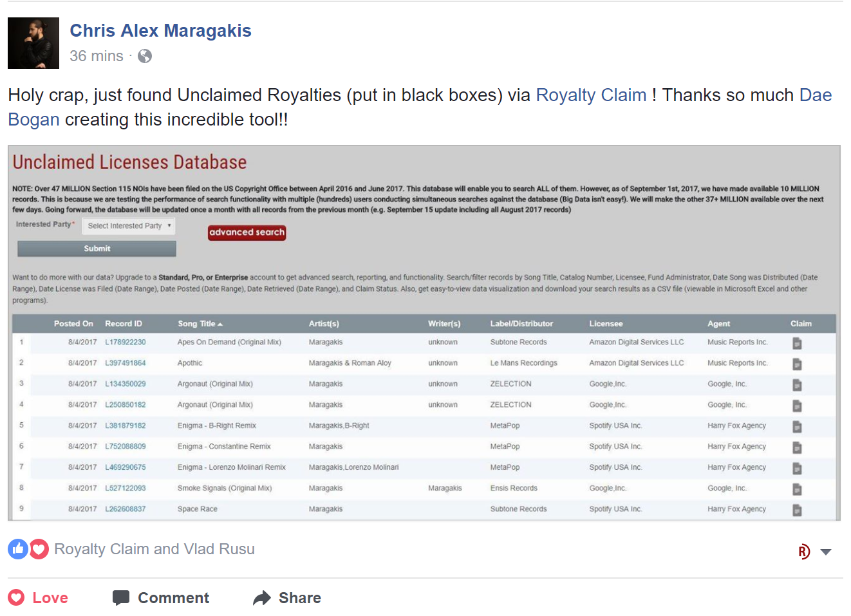Image resolution: width=851 pixels, height=616 pixels.
Task: Click the claim icon for Apes On Demand
Action: (797, 343)
